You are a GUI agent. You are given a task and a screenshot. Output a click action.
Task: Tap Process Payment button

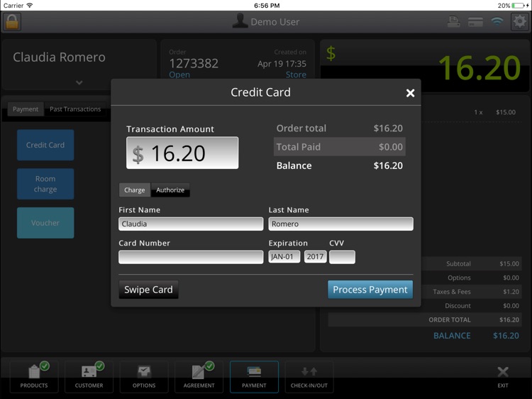click(x=370, y=290)
